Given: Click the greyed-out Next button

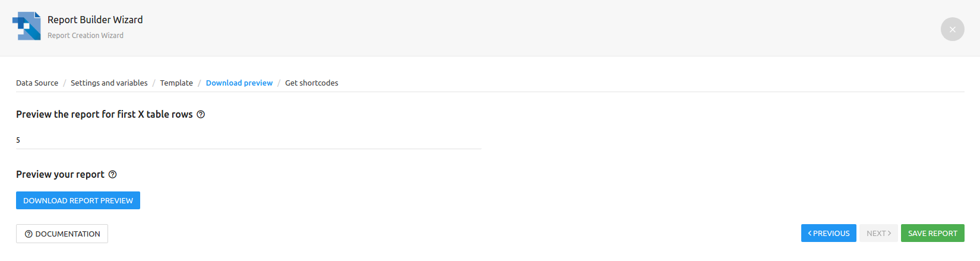Looking at the screenshot, I should click(x=878, y=233).
